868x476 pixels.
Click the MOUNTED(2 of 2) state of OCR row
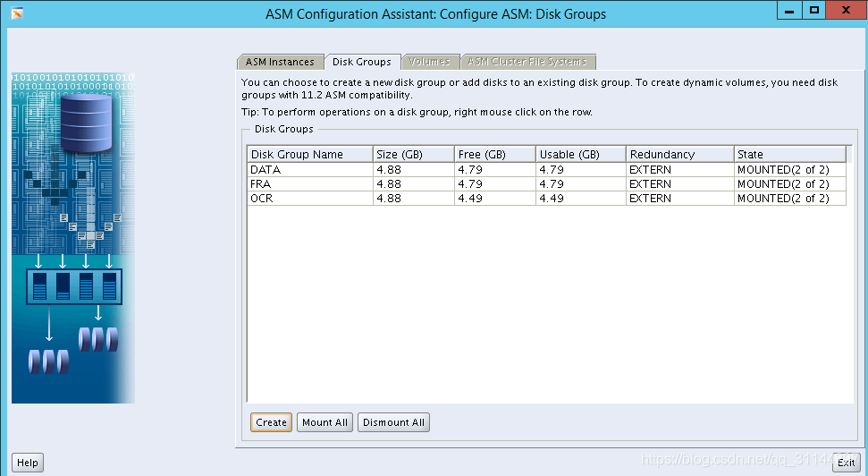click(x=790, y=199)
